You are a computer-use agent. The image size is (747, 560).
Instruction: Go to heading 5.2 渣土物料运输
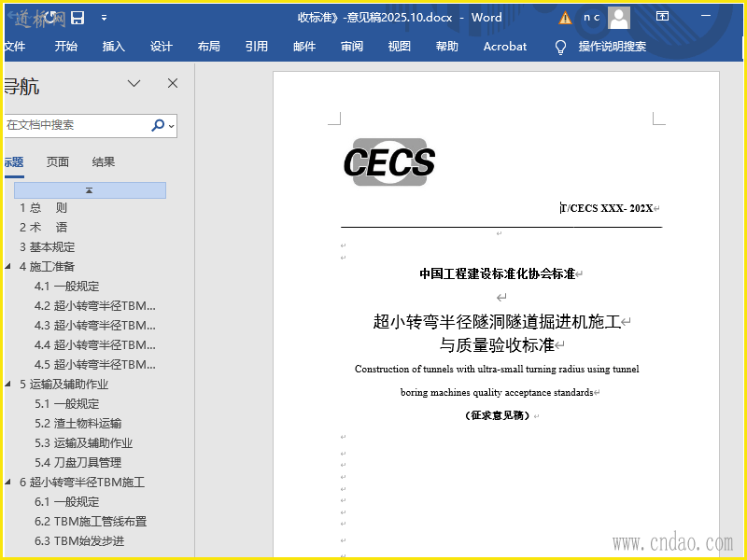(x=78, y=424)
